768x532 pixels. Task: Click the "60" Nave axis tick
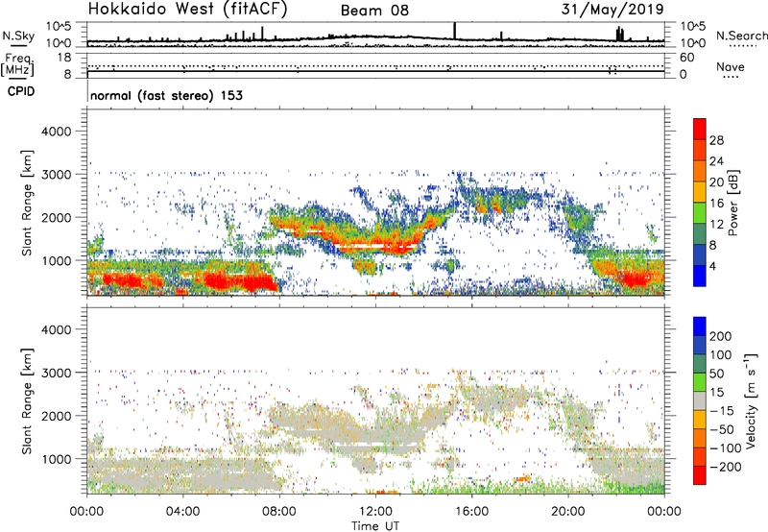686,58
